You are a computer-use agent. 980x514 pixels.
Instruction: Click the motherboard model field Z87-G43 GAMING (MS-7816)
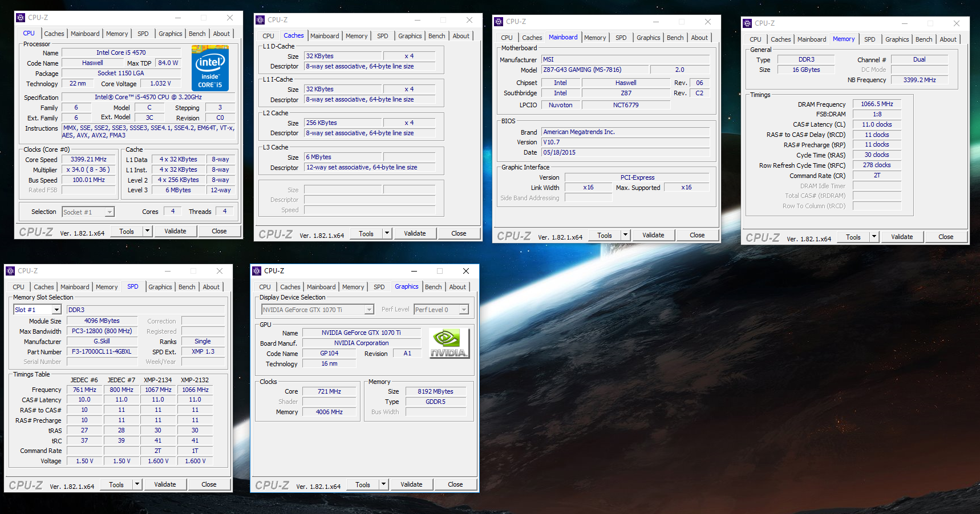tap(595, 70)
